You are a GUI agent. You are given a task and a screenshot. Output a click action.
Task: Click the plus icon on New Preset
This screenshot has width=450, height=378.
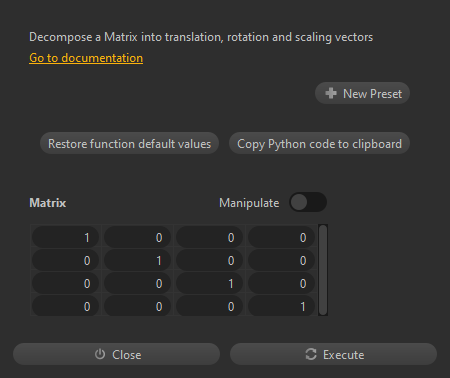331,93
